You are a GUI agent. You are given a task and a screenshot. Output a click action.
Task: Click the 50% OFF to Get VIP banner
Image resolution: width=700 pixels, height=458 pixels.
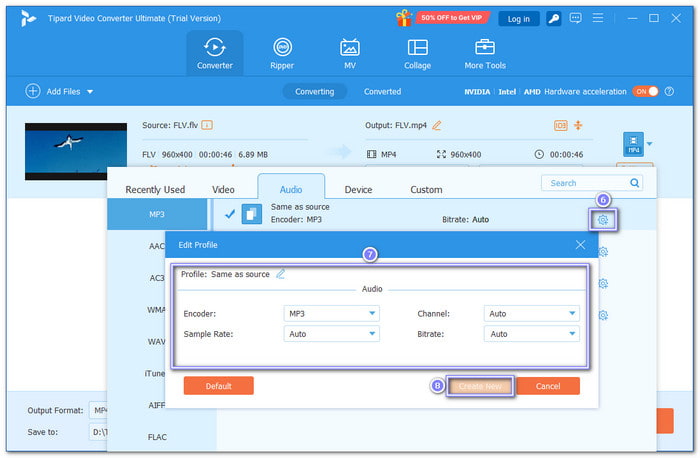[451, 18]
